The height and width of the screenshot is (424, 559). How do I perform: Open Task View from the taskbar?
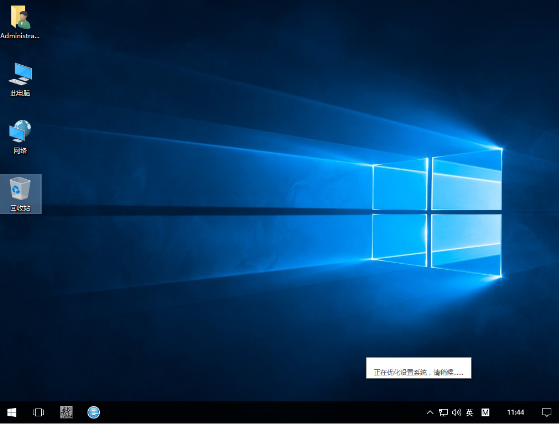[39, 413]
